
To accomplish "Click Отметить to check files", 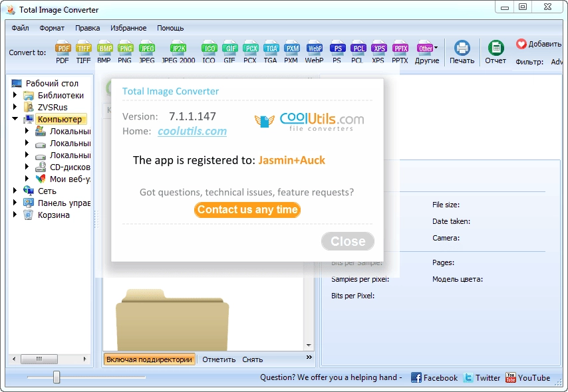I will [x=219, y=359].
